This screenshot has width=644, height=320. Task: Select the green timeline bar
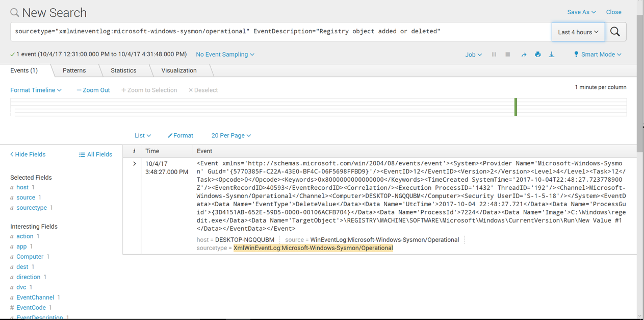tap(516, 107)
